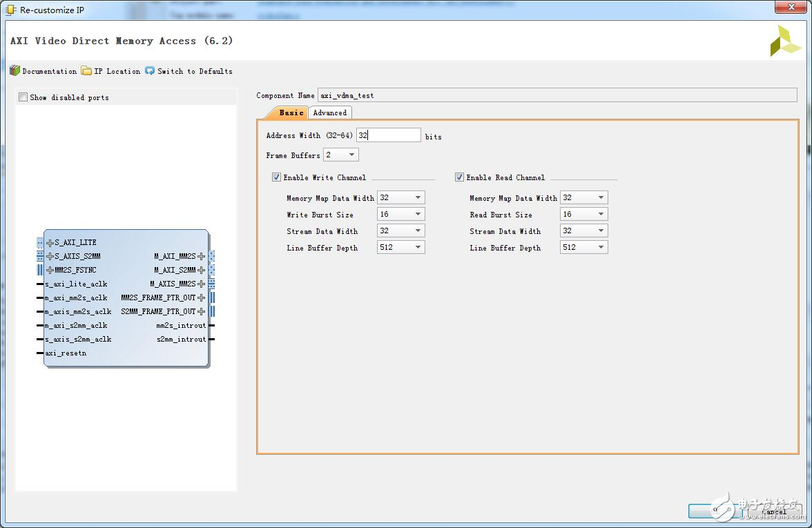
Task: Click the IP Location folder icon
Action: click(86, 71)
